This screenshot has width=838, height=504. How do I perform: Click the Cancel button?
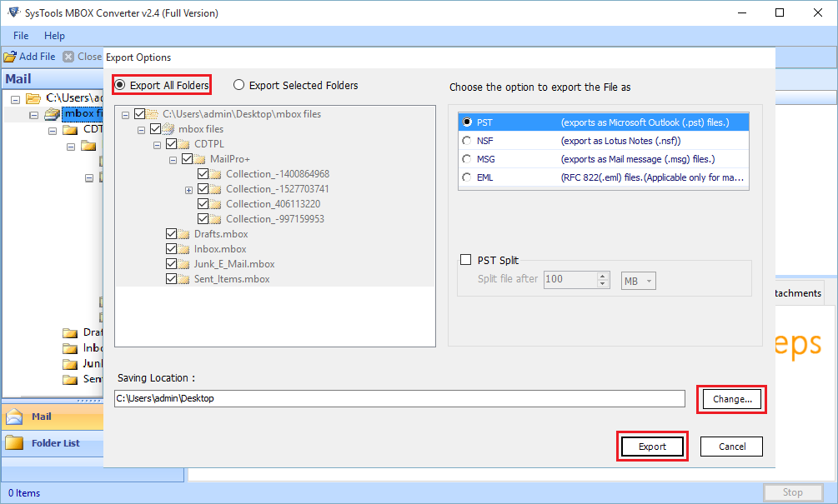point(731,447)
